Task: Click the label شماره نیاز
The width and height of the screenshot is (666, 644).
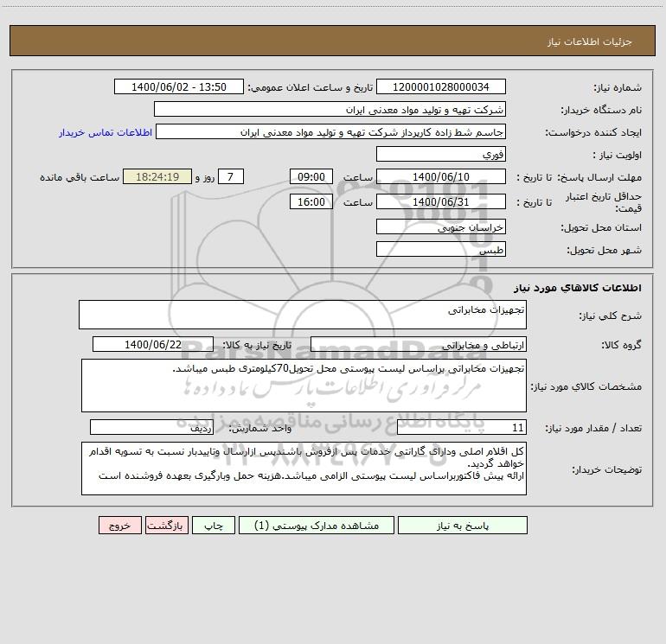Action: (x=618, y=88)
